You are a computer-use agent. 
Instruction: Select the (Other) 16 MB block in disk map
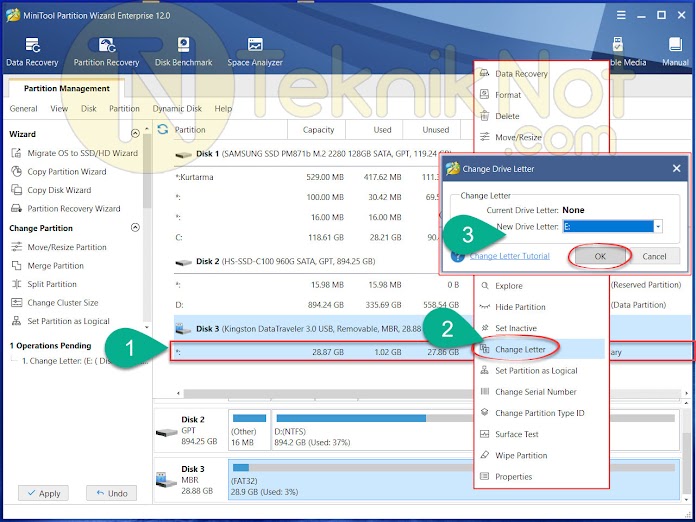pos(249,430)
